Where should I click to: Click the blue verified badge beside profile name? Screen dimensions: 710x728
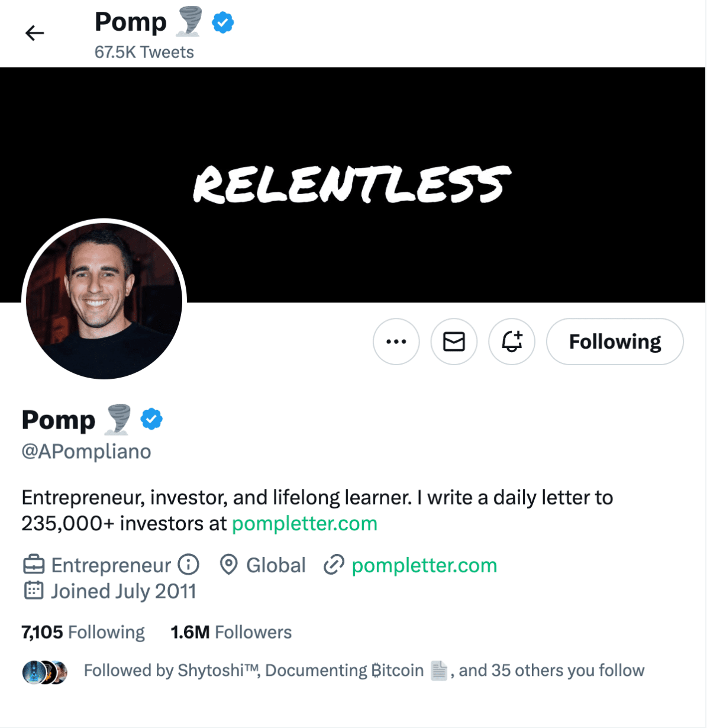point(151,419)
